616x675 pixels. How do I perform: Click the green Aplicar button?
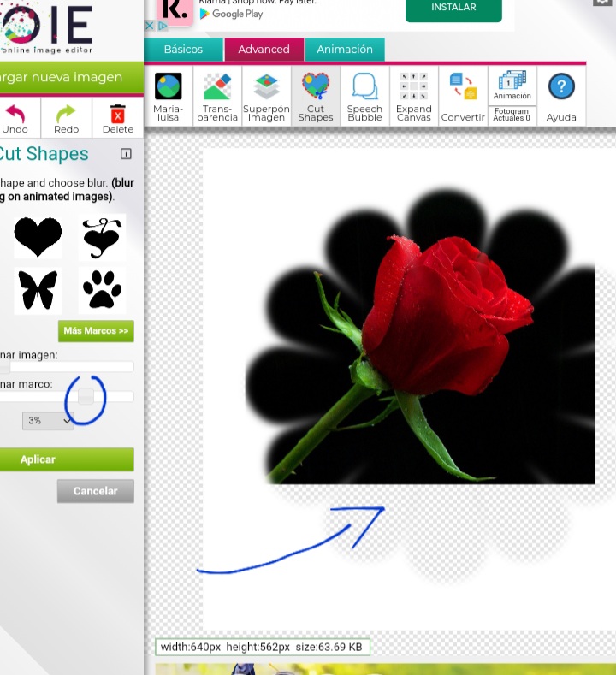(65, 459)
